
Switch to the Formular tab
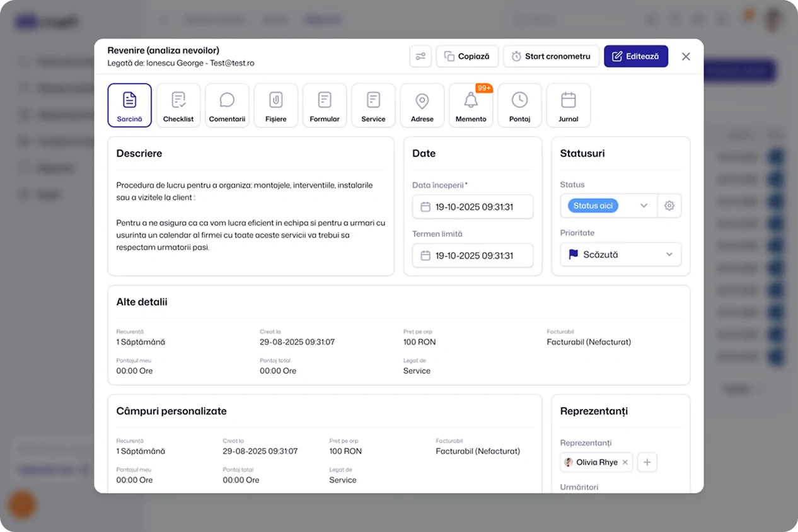coord(325,105)
